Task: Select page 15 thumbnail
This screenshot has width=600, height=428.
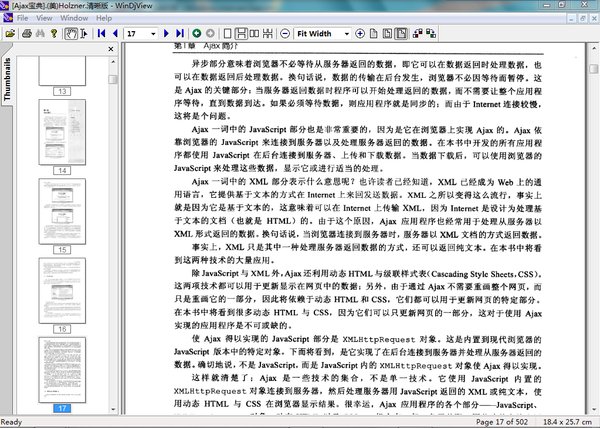Action: pyautogui.click(x=62, y=211)
